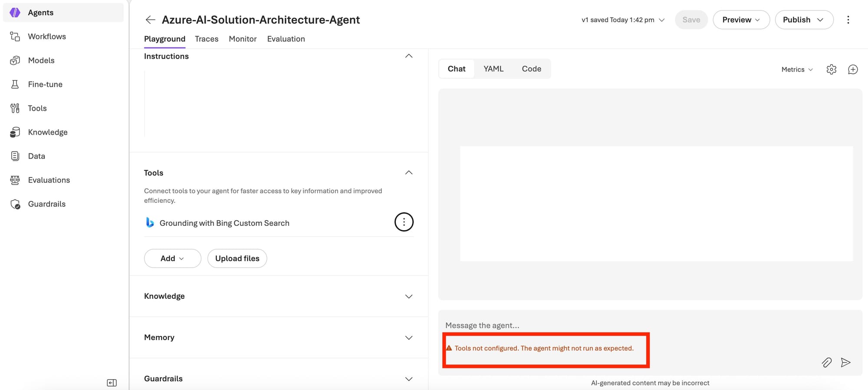This screenshot has height=390, width=868.
Task: Click the Upload files button
Action: tap(237, 258)
